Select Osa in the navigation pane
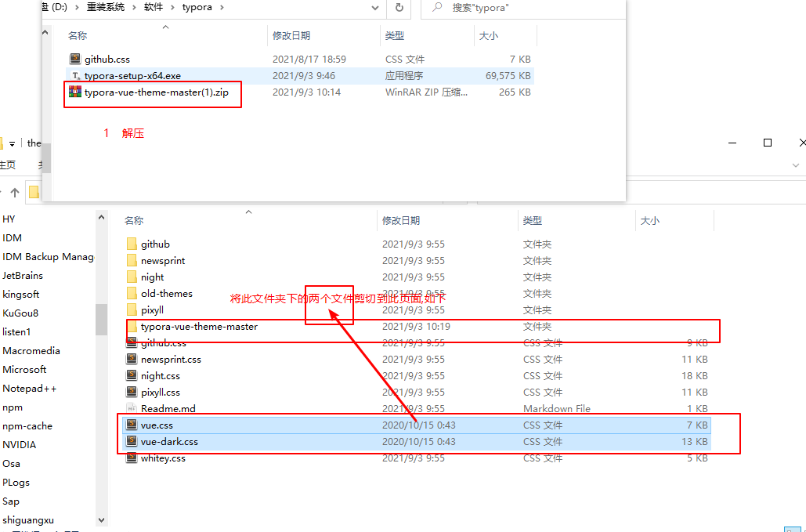This screenshot has width=806, height=532. tap(11, 464)
